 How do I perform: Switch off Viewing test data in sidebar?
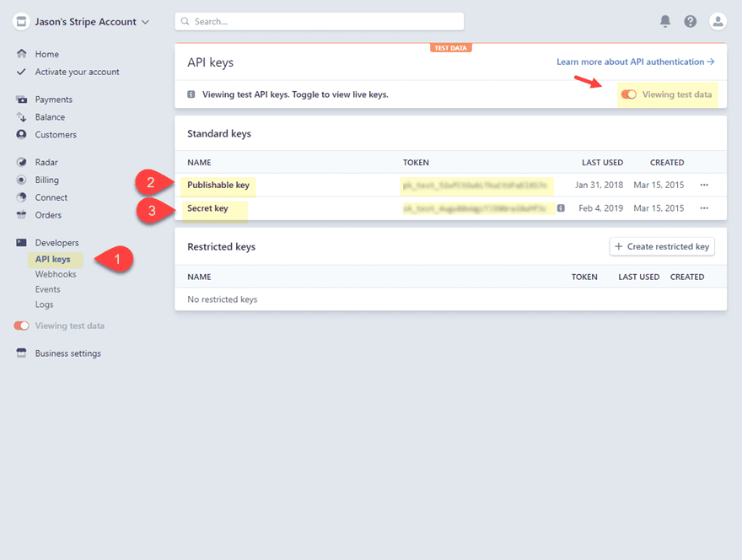(21, 326)
